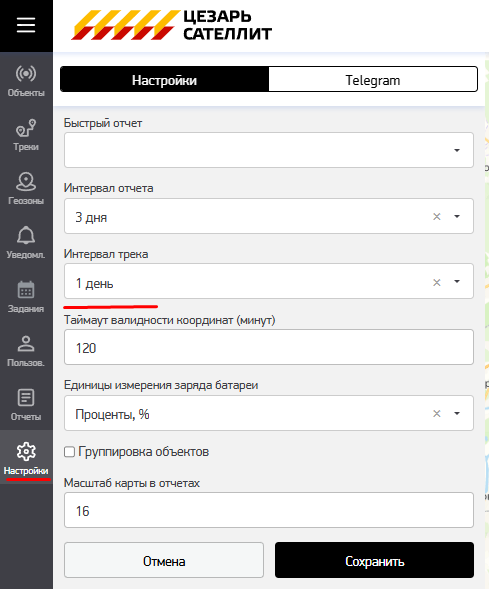
Task: Open the hamburger menu icon
Action: click(26, 25)
